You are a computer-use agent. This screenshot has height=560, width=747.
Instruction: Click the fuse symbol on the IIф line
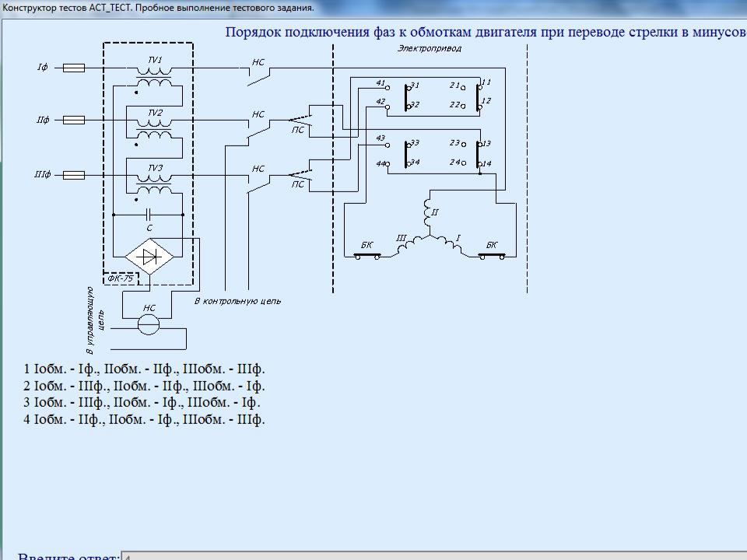[x=74, y=120]
